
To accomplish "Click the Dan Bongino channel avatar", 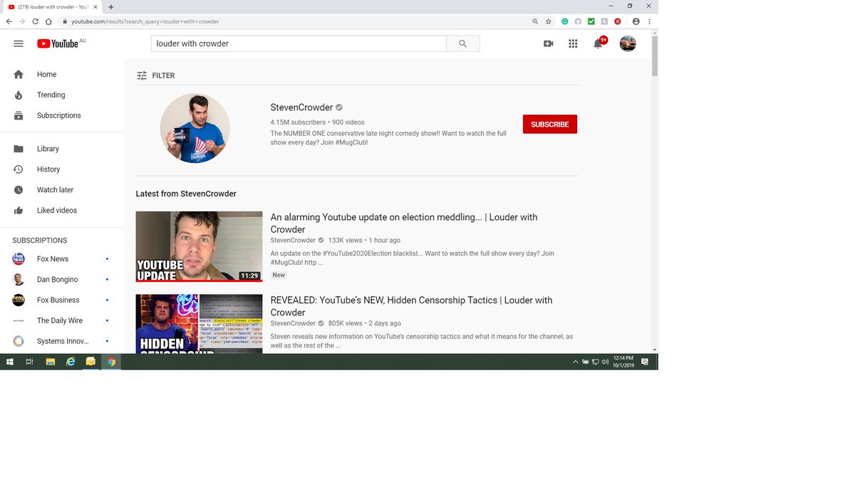I will [19, 280].
